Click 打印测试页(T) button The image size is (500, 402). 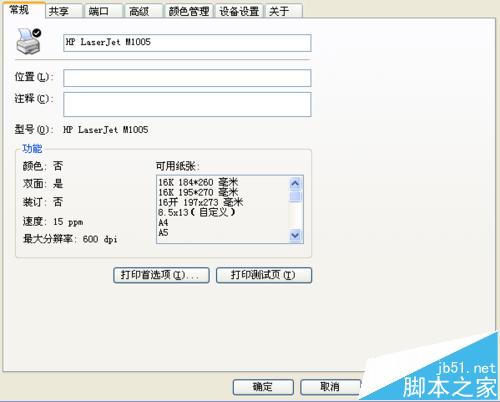[264, 275]
